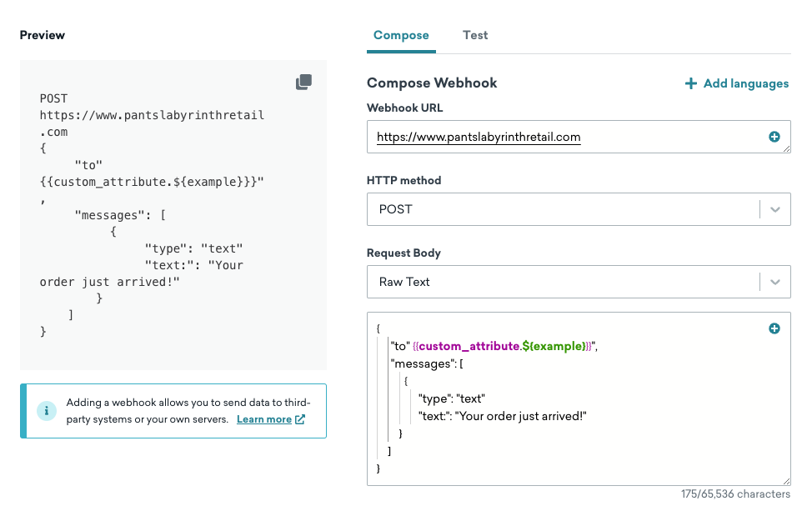Click the Add languages button
Viewport: 812px width, 511px height.
(737, 83)
